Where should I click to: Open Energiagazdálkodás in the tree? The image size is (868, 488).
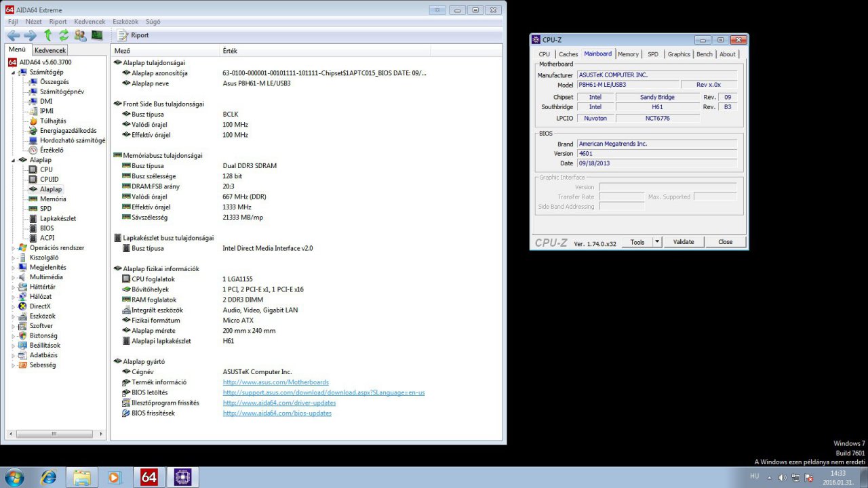click(68, 131)
